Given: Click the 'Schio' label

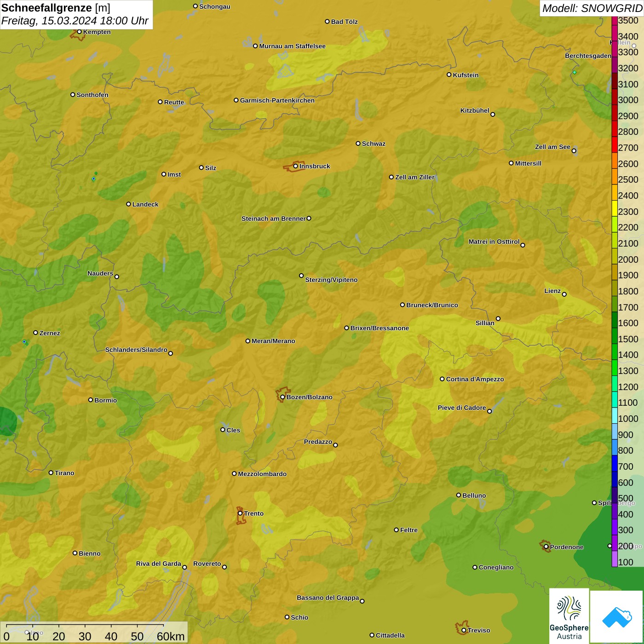Looking at the screenshot, I should pyautogui.click(x=299, y=617).
